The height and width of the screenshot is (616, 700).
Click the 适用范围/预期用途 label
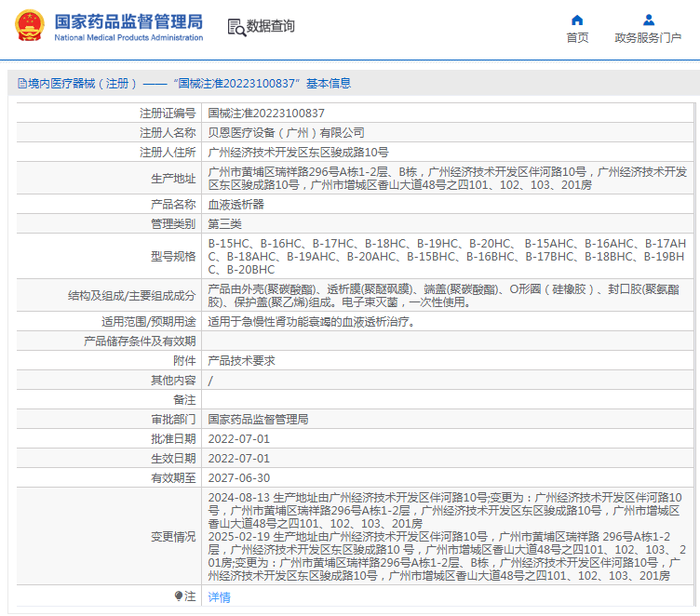click(149, 321)
